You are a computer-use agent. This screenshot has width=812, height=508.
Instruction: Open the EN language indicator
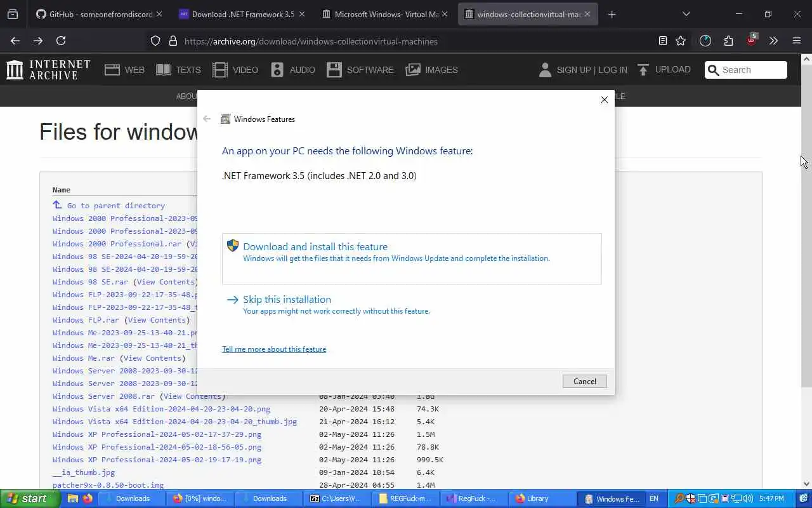coord(654,498)
